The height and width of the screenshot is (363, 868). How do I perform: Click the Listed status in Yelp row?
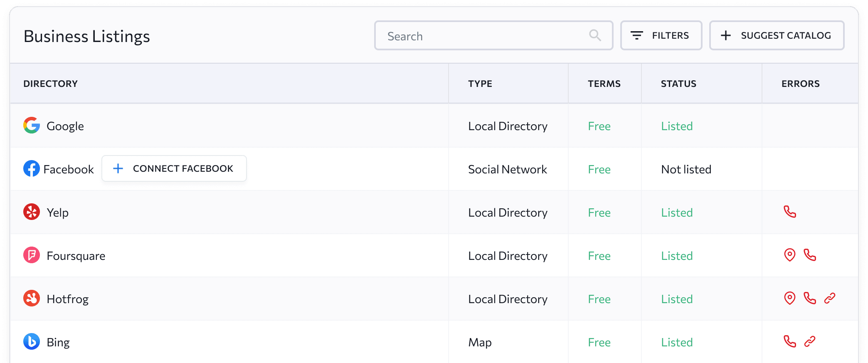tap(677, 212)
